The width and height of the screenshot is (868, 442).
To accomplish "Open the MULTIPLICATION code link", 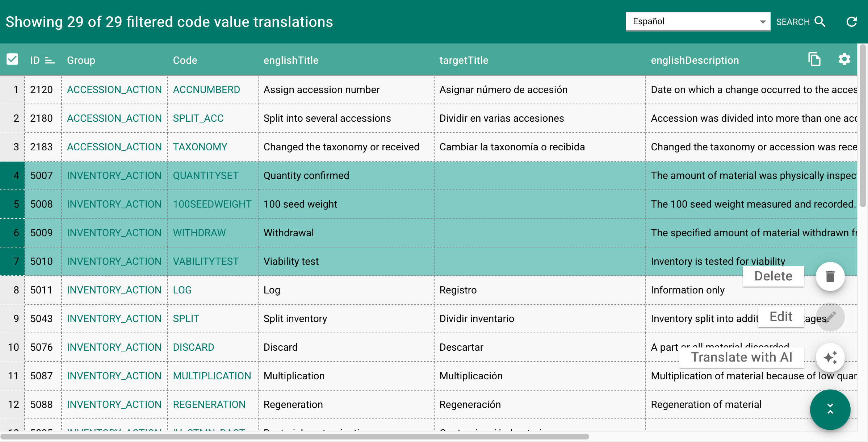I will coord(212,376).
